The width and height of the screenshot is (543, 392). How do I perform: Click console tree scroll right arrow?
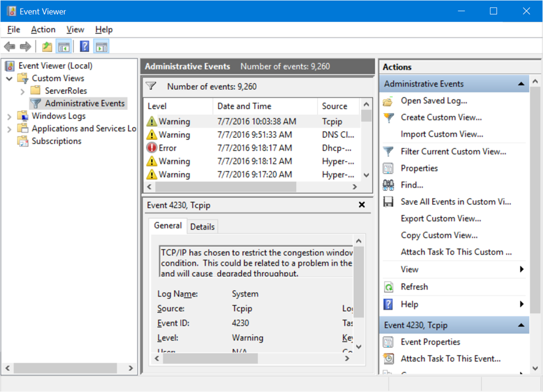click(x=130, y=368)
